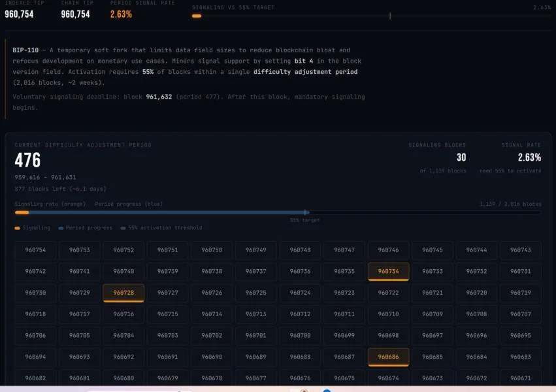Click the period number 476
This screenshot has width=556, height=392.
pyautogui.click(x=27, y=160)
